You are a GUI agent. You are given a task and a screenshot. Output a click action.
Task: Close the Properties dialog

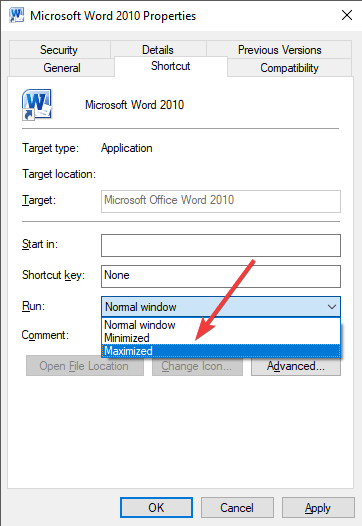point(347,15)
